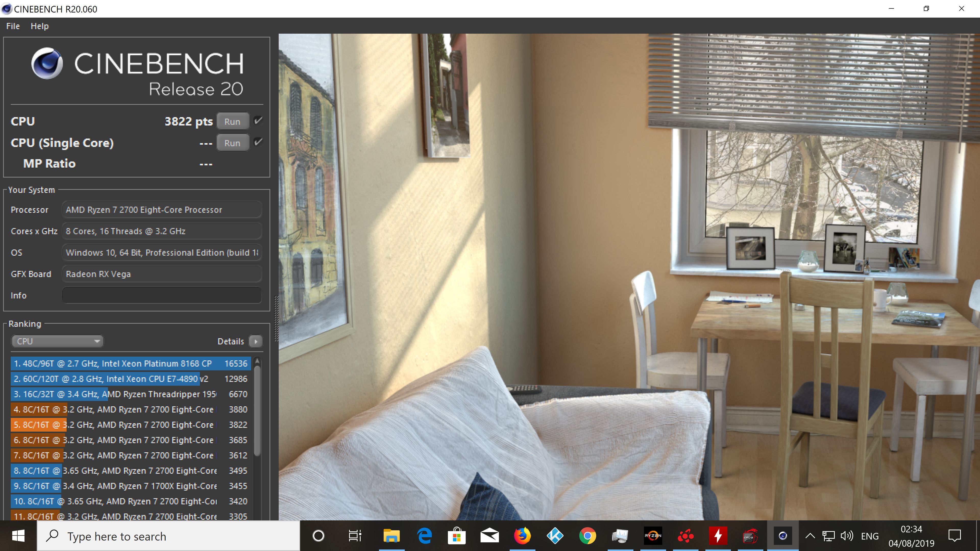The height and width of the screenshot is (551, 980).
Task: Run the CPU multi-core benchmark
Action: 232,122
